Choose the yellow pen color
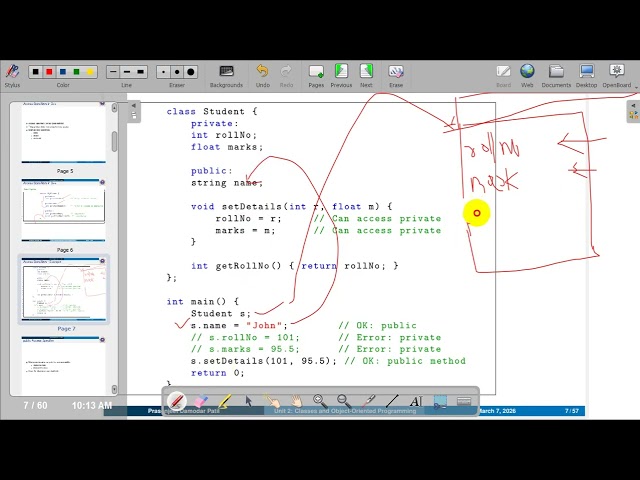Viewport: 640px width, 480px height. click(90, 72)
